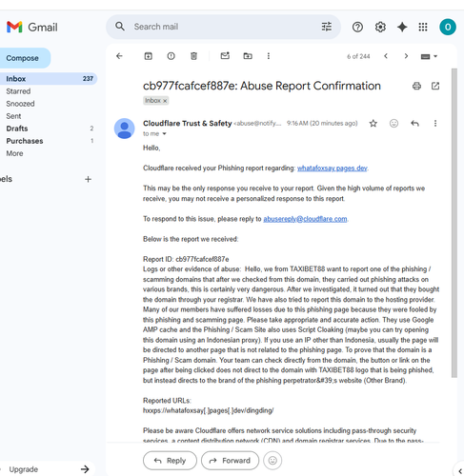Remove the Inbox label tag
Viewport: 464px width, 476px height.
point(165,101)
